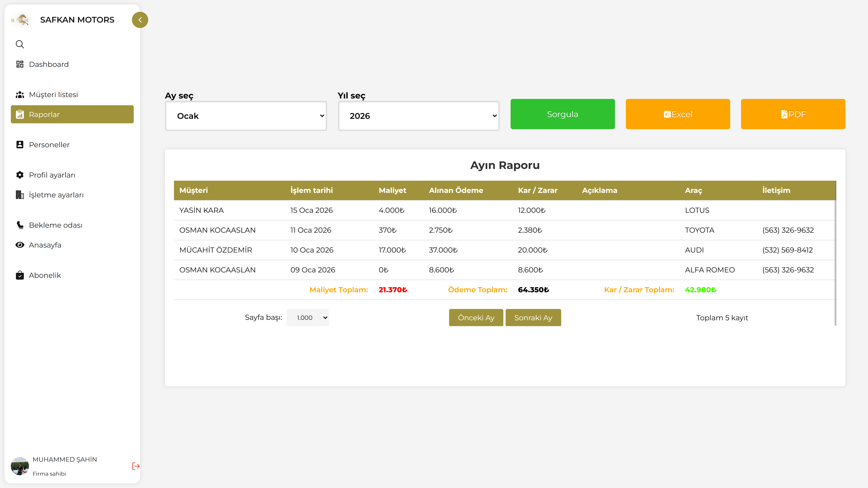
Task: Open the Ay seç month dropdown
Action: click(x=246, y=116)
